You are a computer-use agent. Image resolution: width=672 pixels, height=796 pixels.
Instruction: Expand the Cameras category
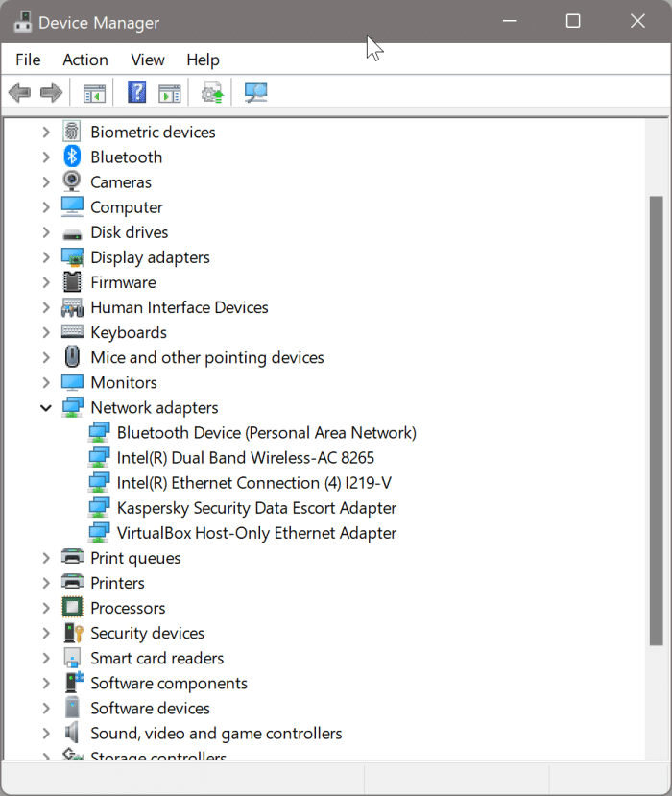[x=46, y=181]
